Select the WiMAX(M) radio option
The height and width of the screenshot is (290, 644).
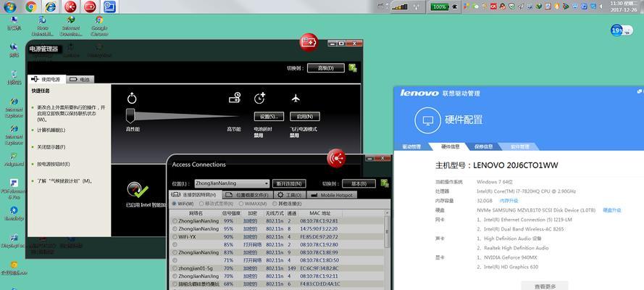tap(241, 204)
